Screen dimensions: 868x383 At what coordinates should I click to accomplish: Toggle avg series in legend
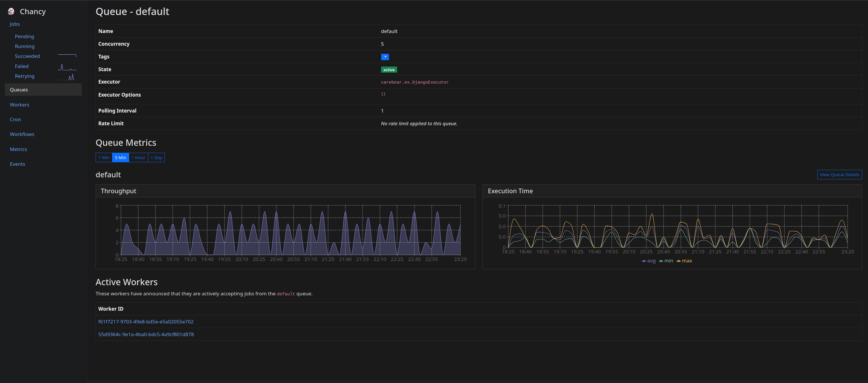649,261
